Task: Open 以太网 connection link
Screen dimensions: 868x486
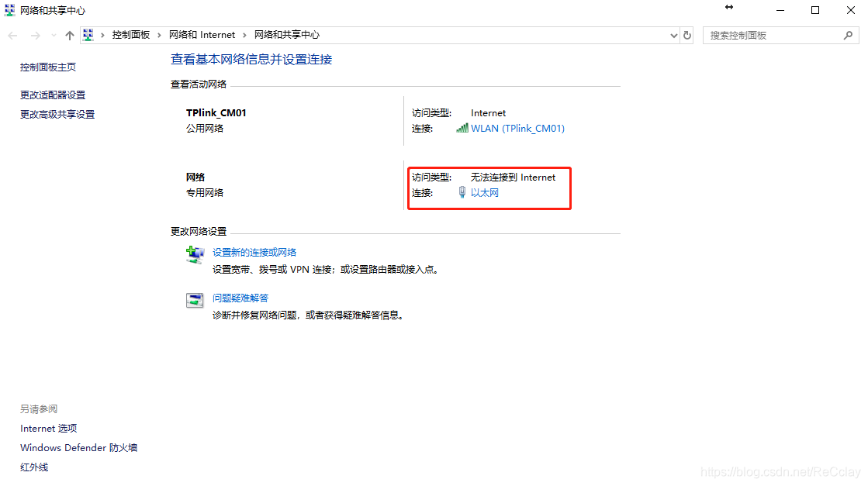Action: click(484, 192)
